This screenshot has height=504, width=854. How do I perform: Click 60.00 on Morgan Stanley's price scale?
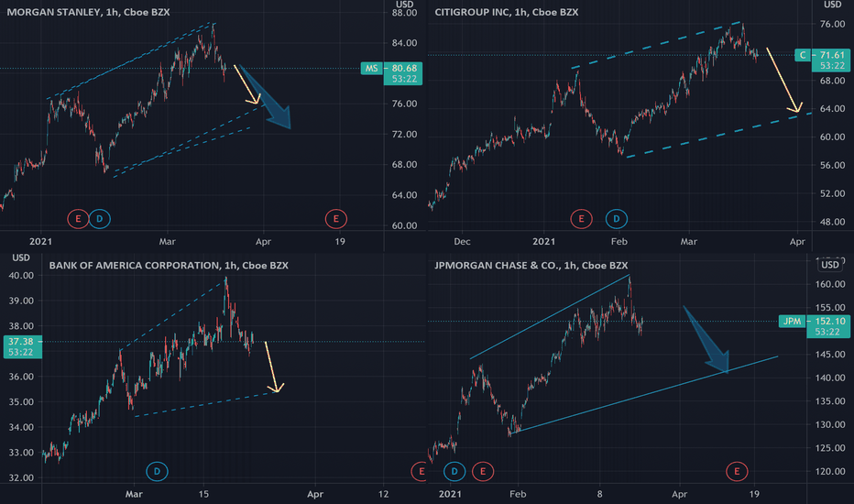(404, 225)
